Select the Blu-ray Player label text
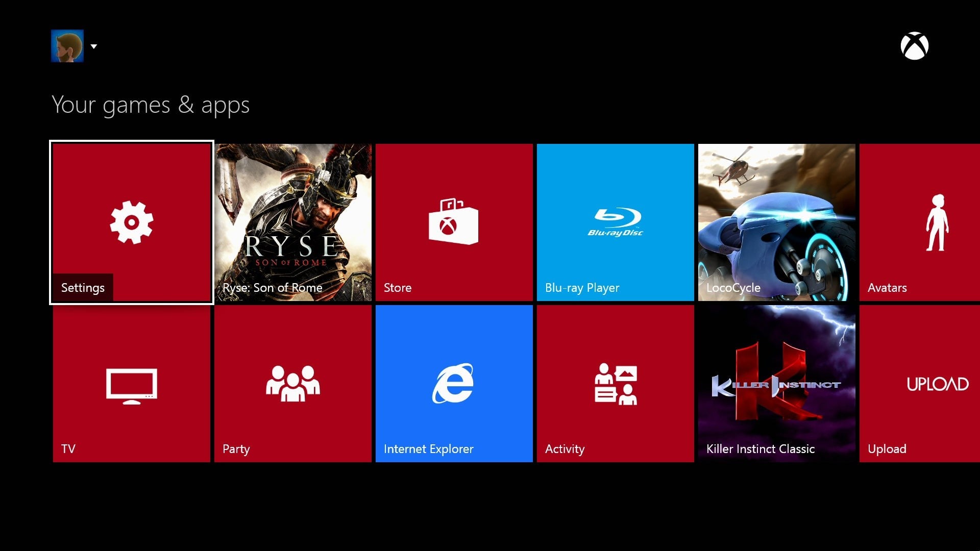Image resolution: width=980 pixels, height=551 pixels. pos(582,288)
